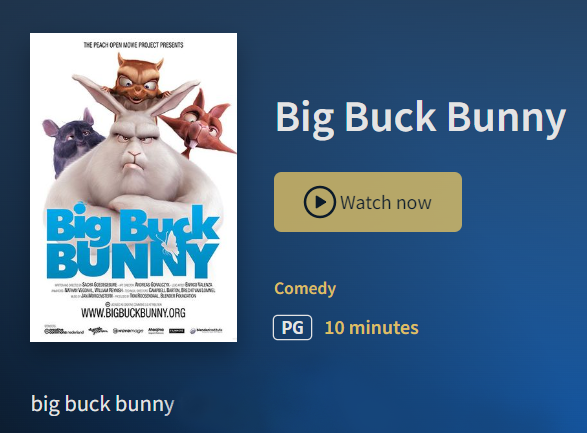Open the Comedy genre link
This screenshot has height=433, width=587.
click(305, 289)
